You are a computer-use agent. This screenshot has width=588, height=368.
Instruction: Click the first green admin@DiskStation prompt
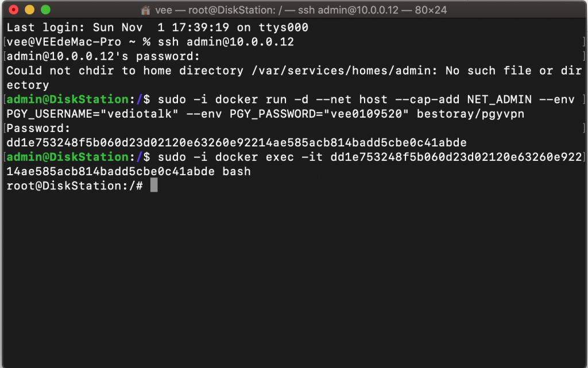click(67, 99)
